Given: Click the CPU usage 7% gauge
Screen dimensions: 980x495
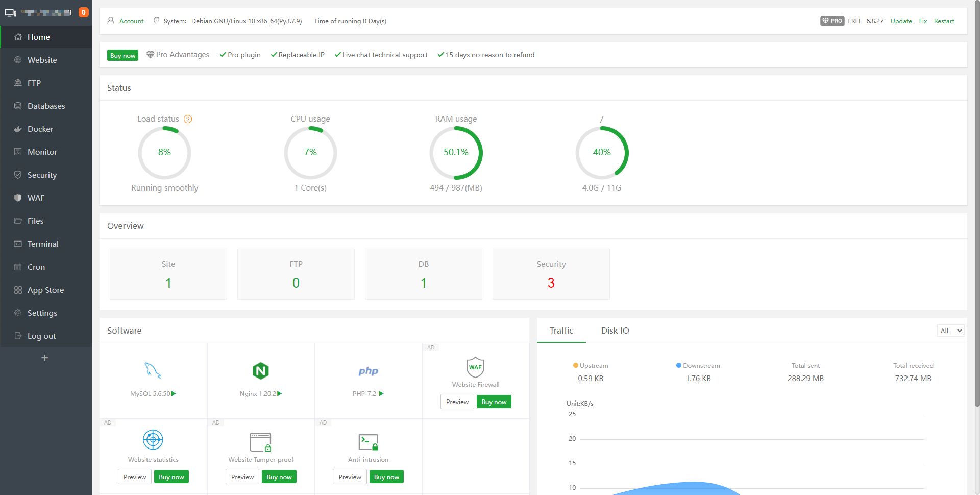Looking at the screenshot, I should coord(310,153).
